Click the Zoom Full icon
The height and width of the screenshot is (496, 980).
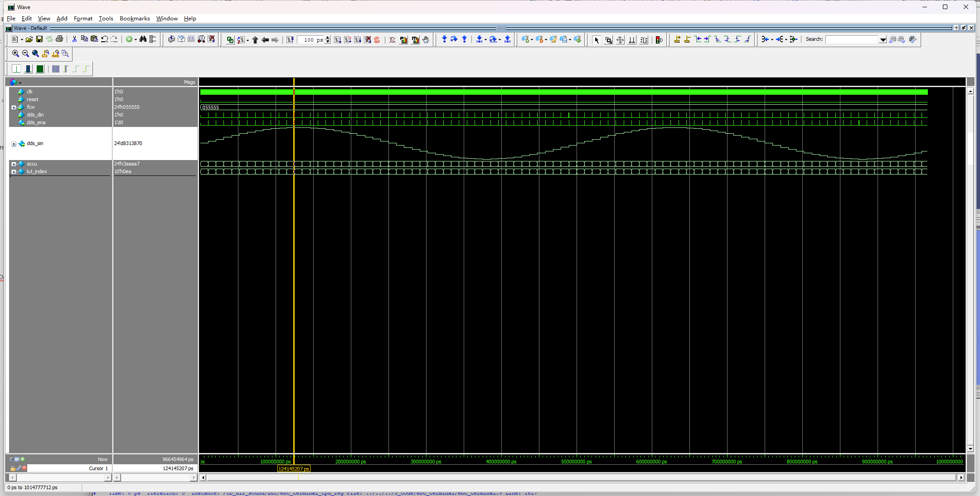[35, 53]
